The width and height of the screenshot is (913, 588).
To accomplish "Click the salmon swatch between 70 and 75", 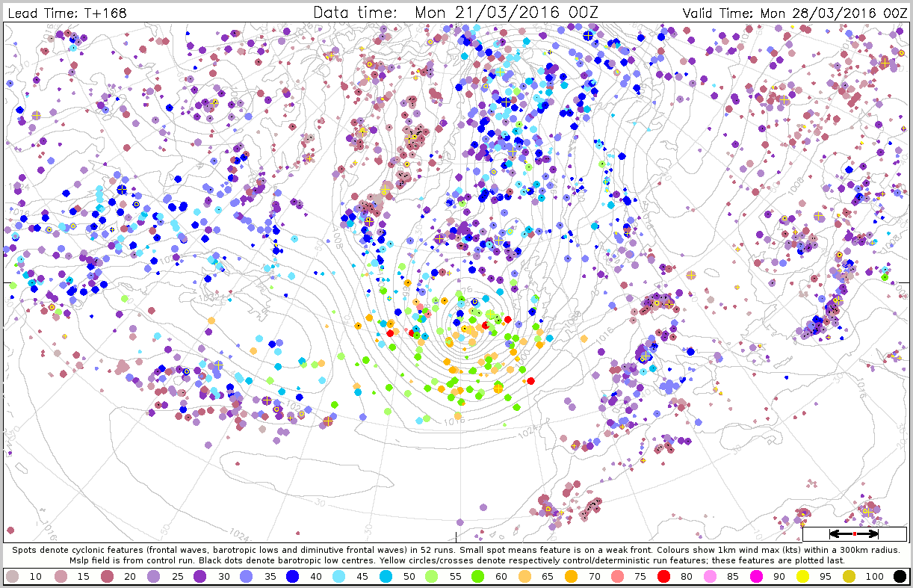I will [619, 577].
